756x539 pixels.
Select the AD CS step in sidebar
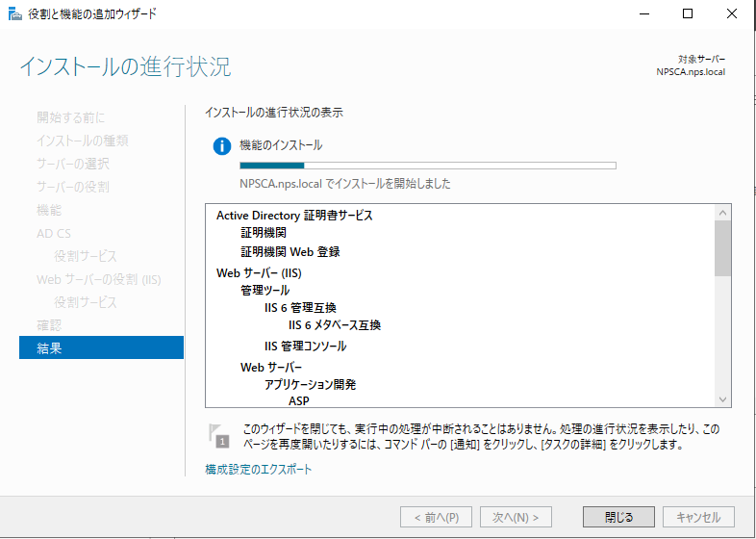point(54,233)
